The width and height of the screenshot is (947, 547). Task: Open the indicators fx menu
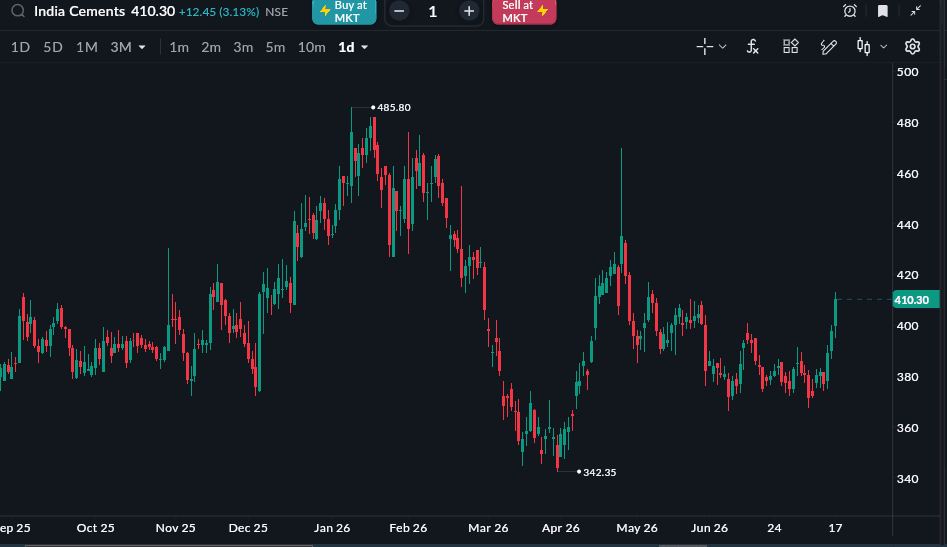click(752, 46)
